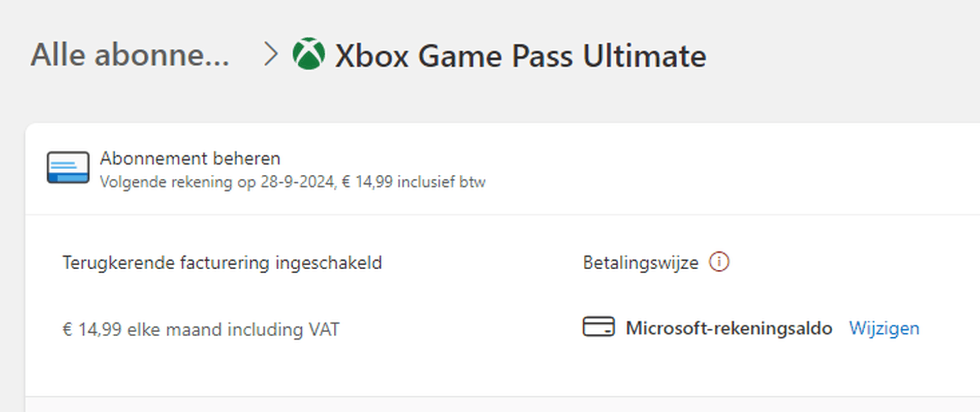Image resolution: width=980 pixels, height=412 pixels.
Task: Click Terugkerende facturering ingeschakeld status text
Action: (222, 262)
